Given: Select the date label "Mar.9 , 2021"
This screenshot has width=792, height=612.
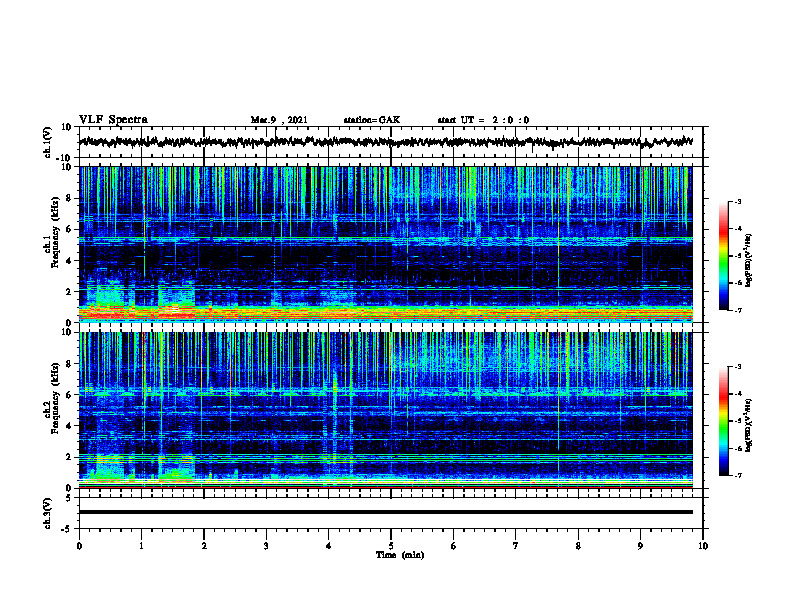Looking at the screenshot, I should pyautogui.click(x=279, y=120).
